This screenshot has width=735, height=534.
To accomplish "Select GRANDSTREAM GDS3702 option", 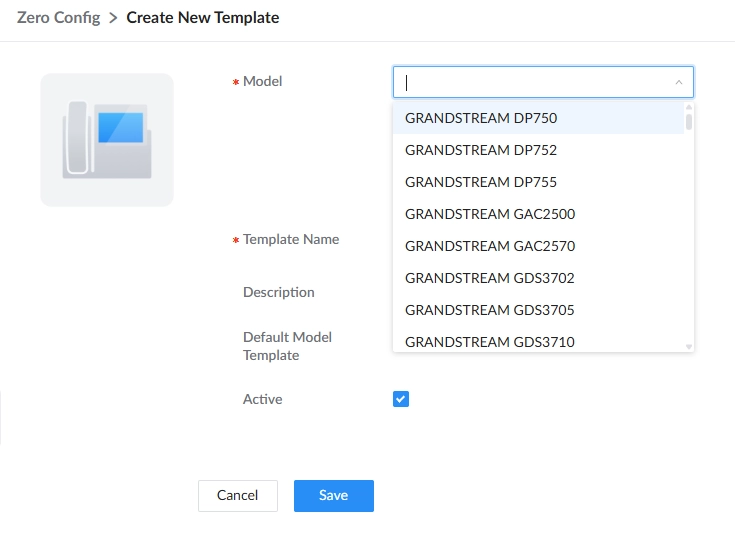I will coord(538,278).
